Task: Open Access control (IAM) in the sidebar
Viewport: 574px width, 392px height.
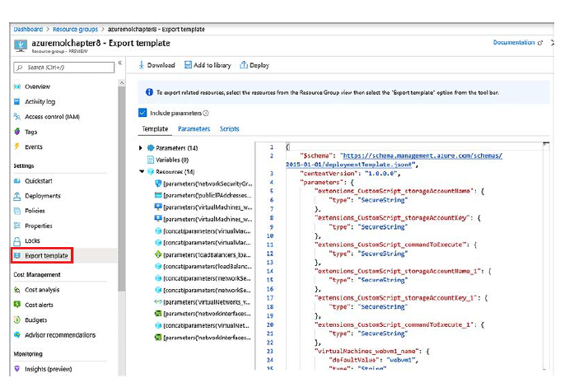Action: coord(52,117)
